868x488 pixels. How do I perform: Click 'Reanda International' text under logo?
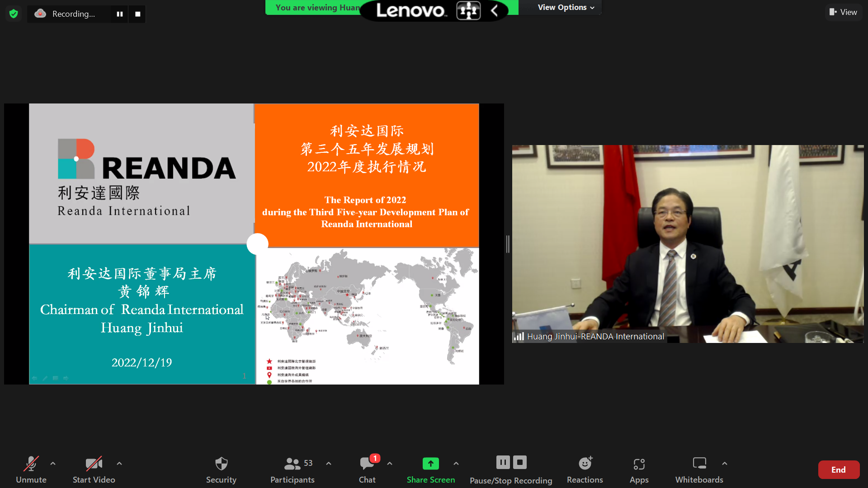pyautogui.click(x=123, y=211)
